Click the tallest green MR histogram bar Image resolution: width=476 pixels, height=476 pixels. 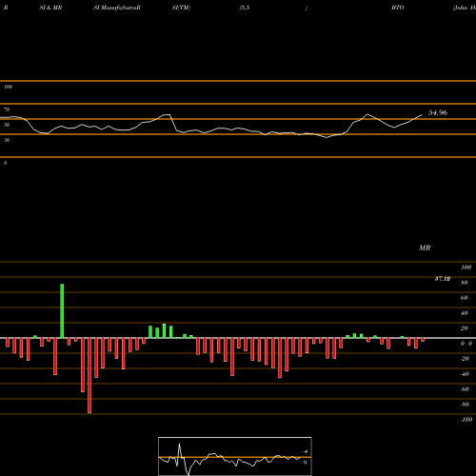[62, 311]
